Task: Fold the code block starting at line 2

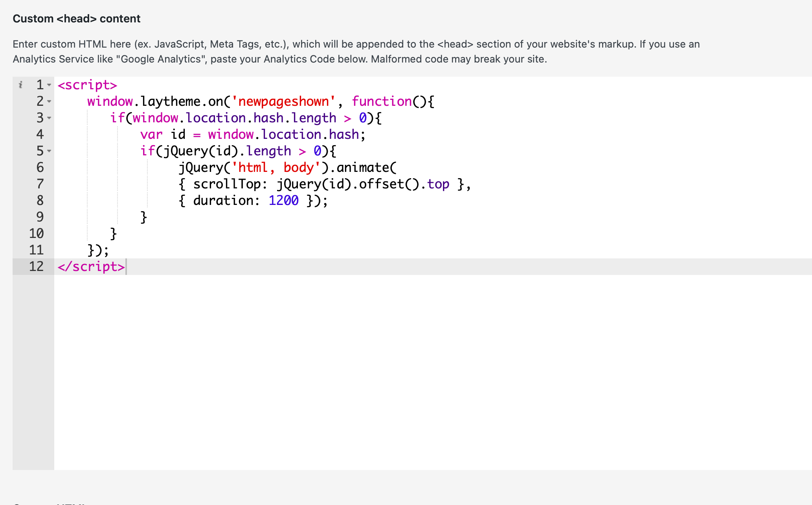Action: click(x=49, y=101)
